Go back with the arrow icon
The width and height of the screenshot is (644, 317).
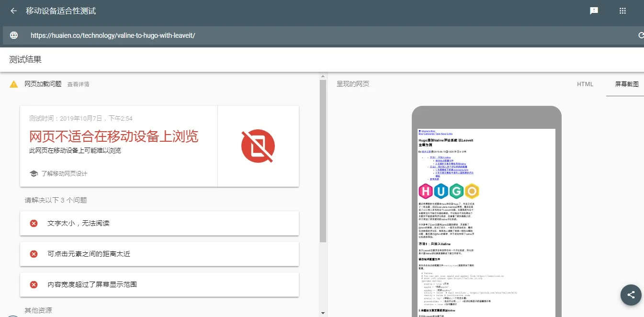coord(13,11)
